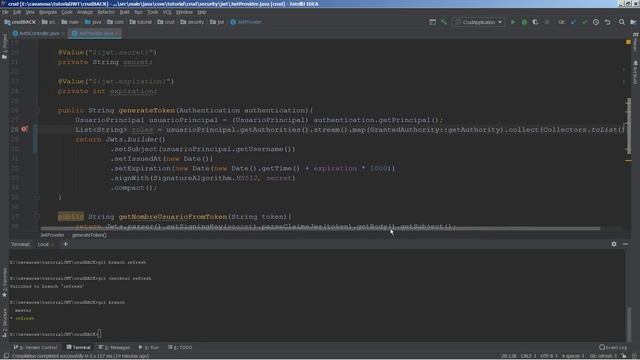Click the java folder in navigation bar
This screenshot has height=360, width=640.
click(93, 22)
